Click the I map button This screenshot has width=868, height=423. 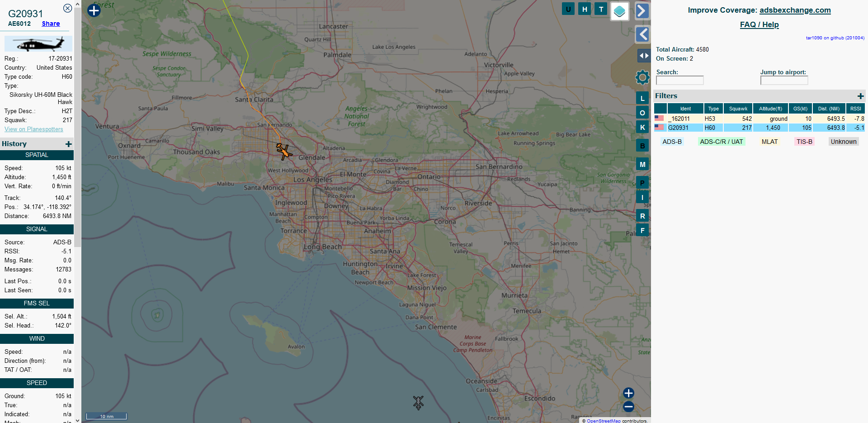pos(642,197)
